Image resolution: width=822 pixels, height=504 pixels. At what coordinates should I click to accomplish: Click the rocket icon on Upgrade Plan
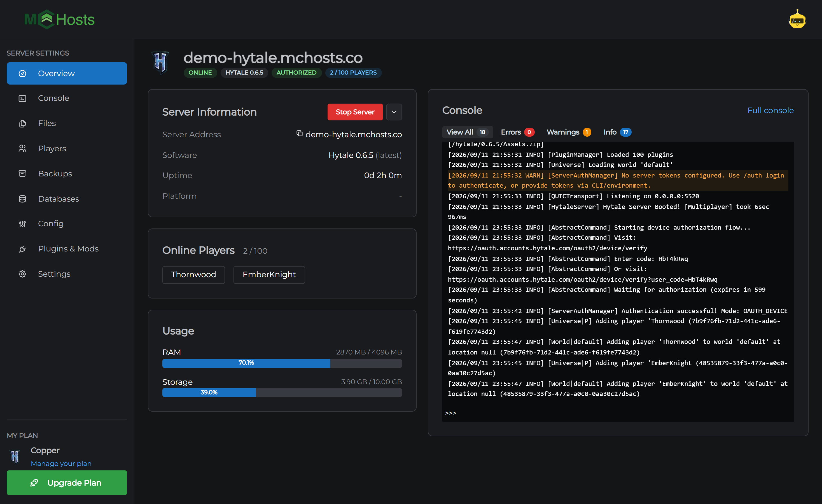point(34,483)
